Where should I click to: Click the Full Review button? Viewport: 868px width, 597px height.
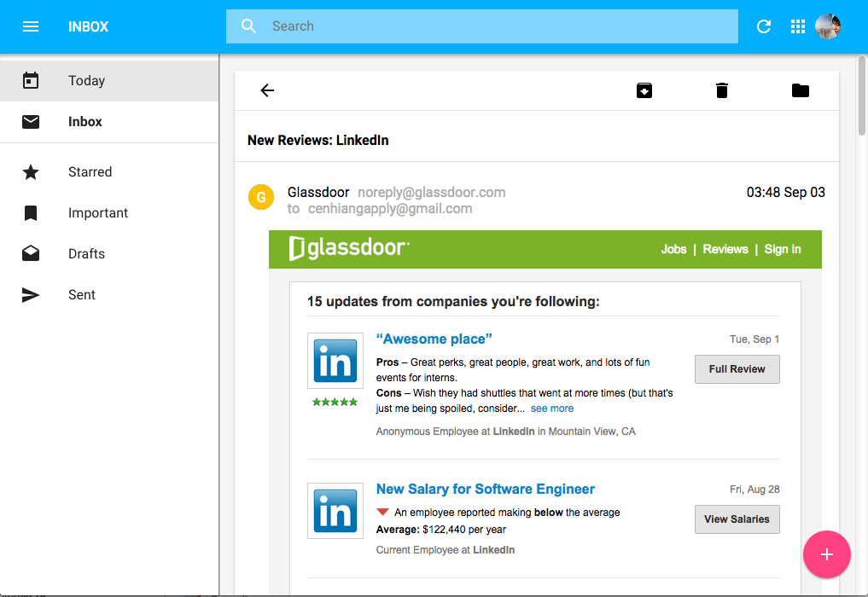[x=737, y=369]
